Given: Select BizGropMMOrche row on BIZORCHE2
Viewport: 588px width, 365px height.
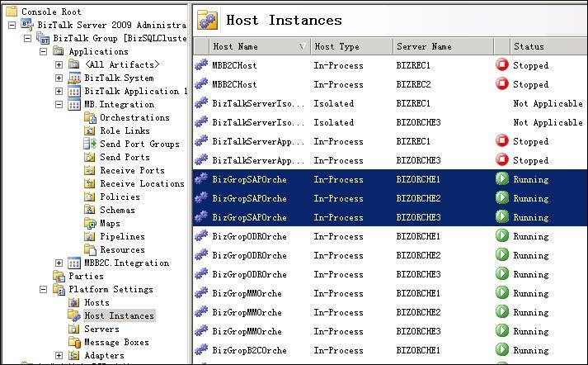Looking at the screenshot, I should click(390, 312).
